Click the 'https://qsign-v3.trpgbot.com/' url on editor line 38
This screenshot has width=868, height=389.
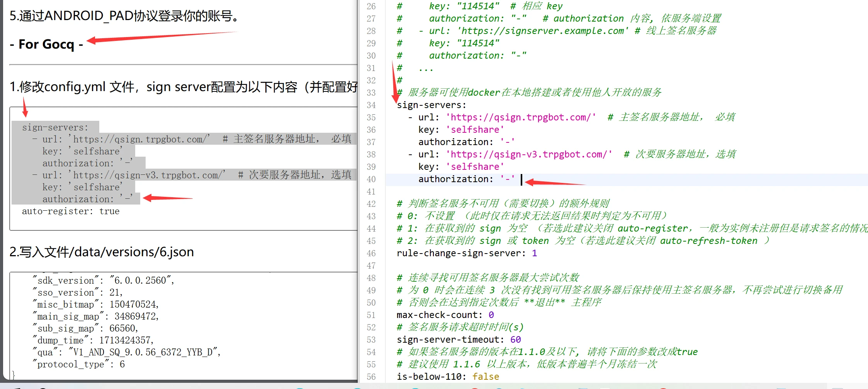coord(529,154)
